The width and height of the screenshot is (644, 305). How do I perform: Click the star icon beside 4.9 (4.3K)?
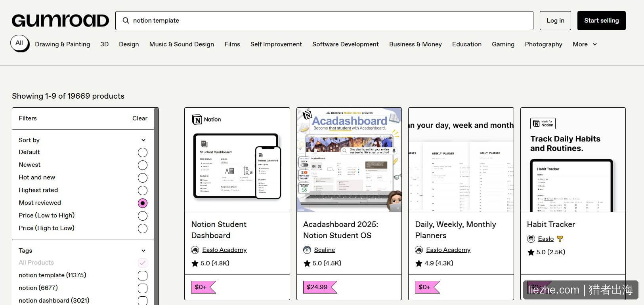(x=419, y=263)
